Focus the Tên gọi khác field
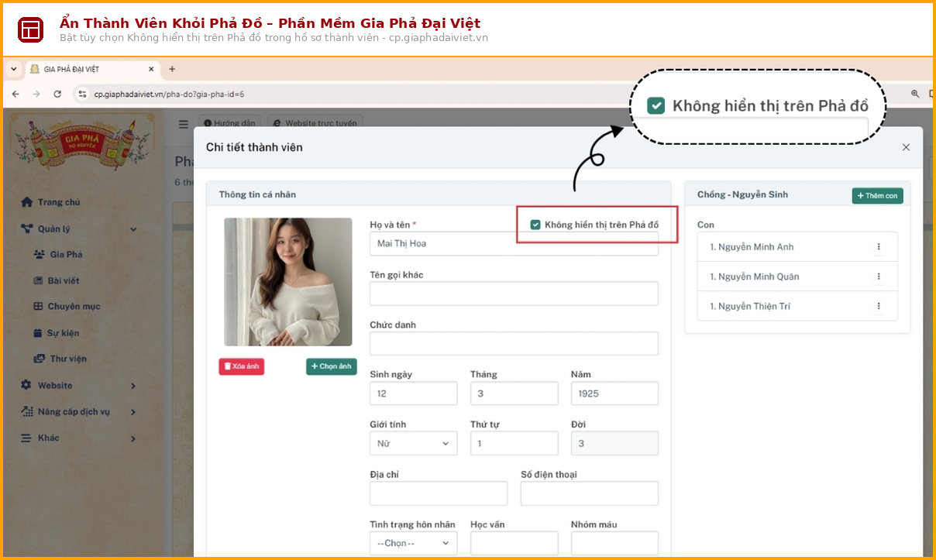This screenshot has height=560, width=936. (514, 294)
